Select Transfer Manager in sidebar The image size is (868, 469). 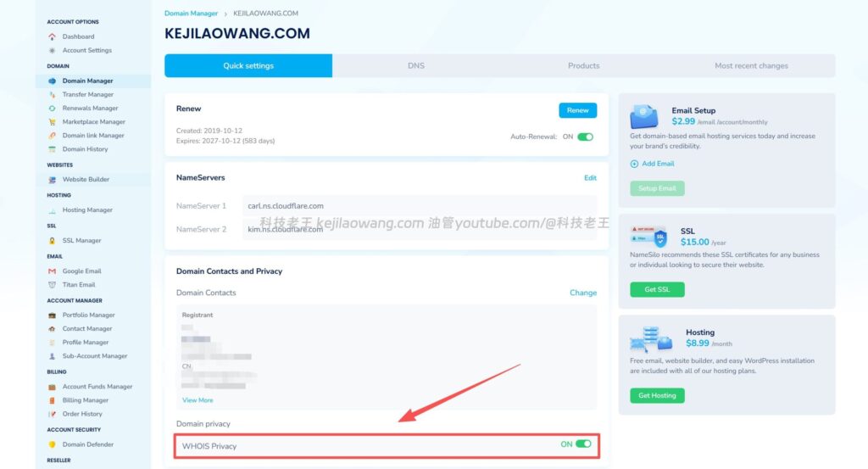pyautogui.click(x=88, y=95)
